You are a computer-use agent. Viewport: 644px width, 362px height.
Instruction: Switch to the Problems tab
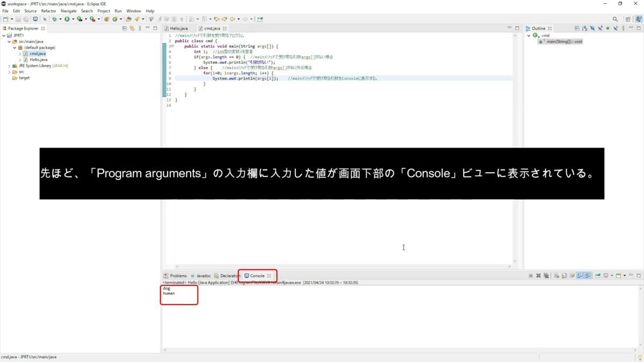(175, 276)
